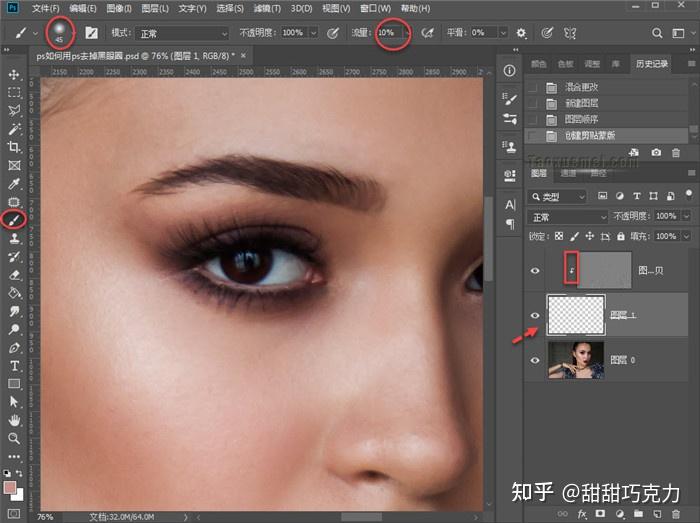Toggle visibility of clipped copy layer
Screen dimensions: 700x523
tap(535, 271)
